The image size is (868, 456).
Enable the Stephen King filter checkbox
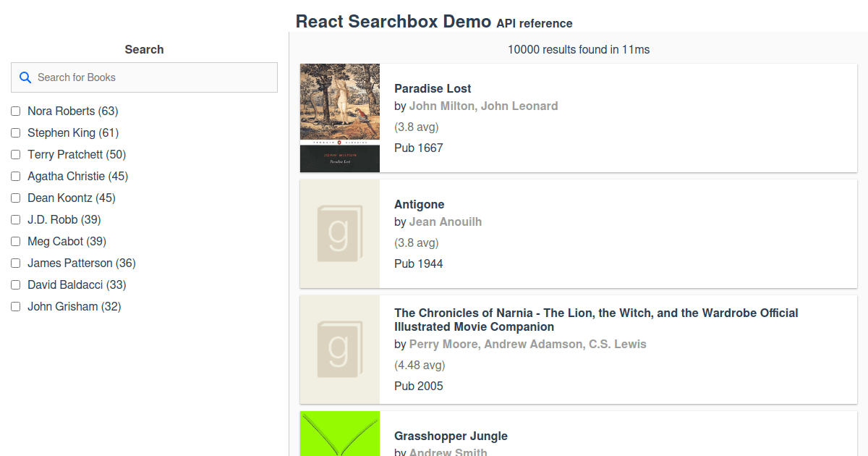[x=15, y=132]
